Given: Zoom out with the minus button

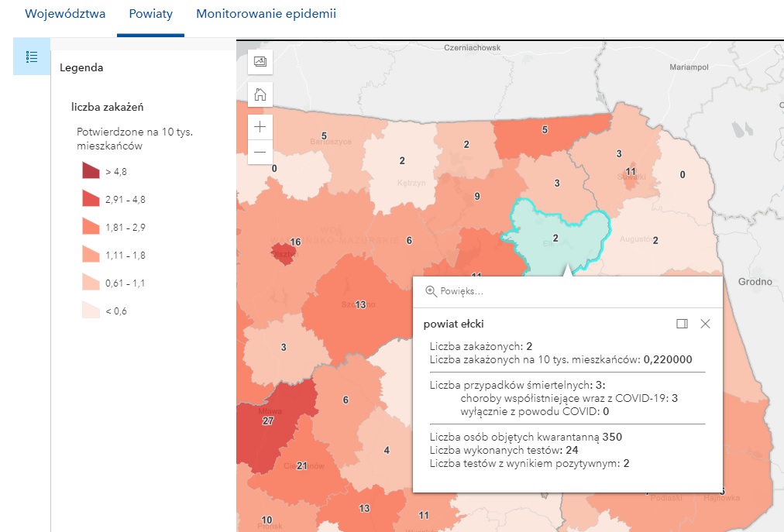Looking at the screenshot, I should point(260,152).
